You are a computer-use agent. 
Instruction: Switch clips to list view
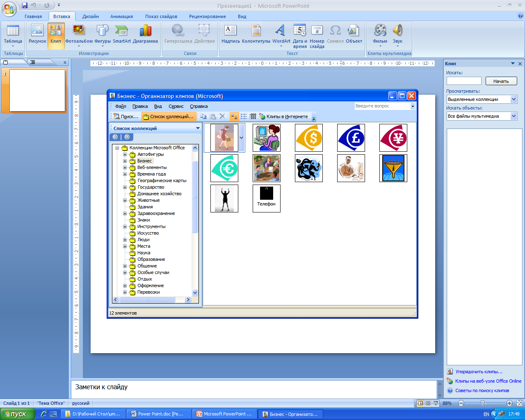(244, 116)
